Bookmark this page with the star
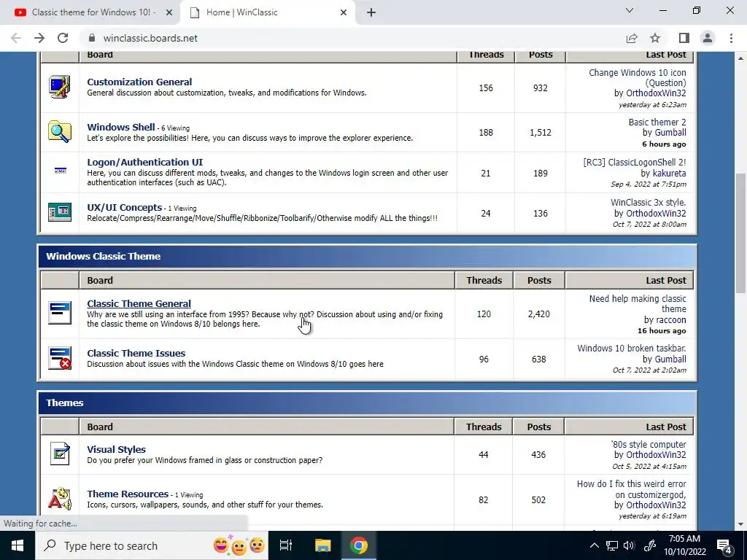Screen dimensions: 747x560 tap(655, 38)
